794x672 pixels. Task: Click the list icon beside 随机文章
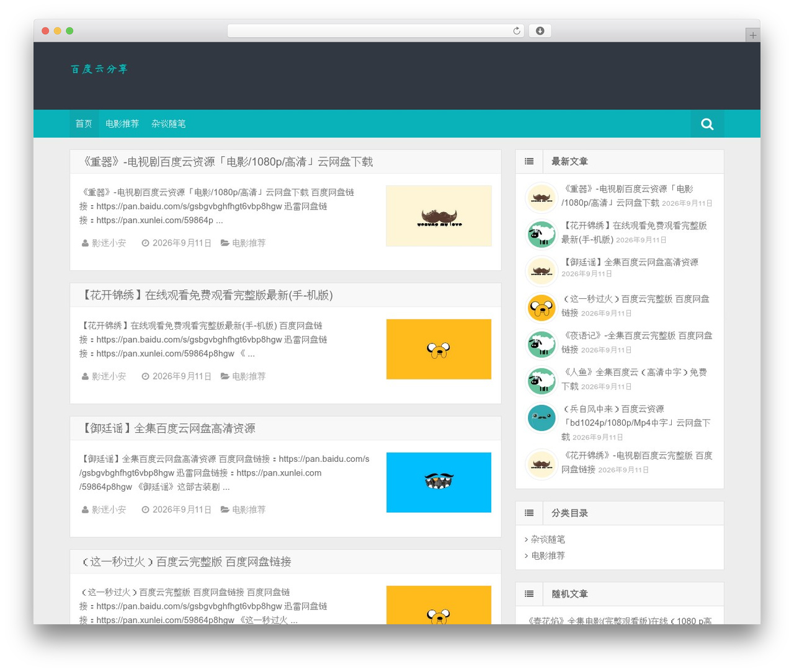pos(529,594)
